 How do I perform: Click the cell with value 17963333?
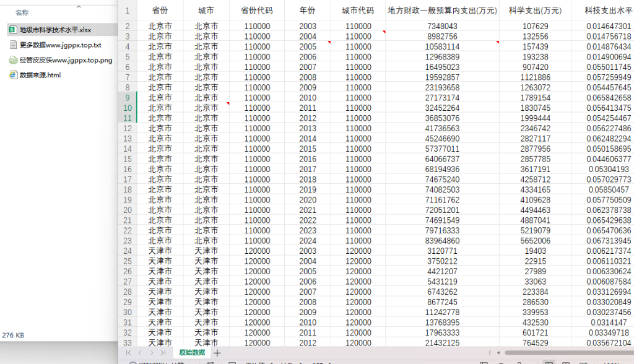tap(442, 332)
